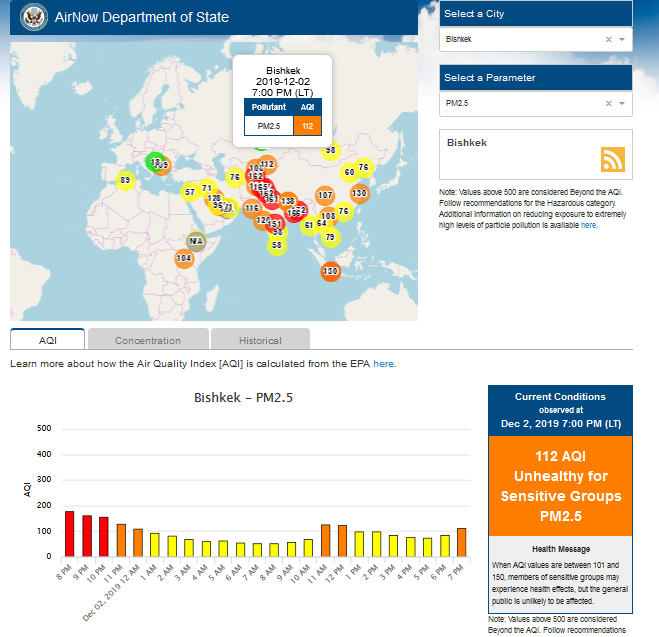This screenshot has height=637, width=659.
Task: Switch to the Concentration tab
Action: (x=148, y=340)
